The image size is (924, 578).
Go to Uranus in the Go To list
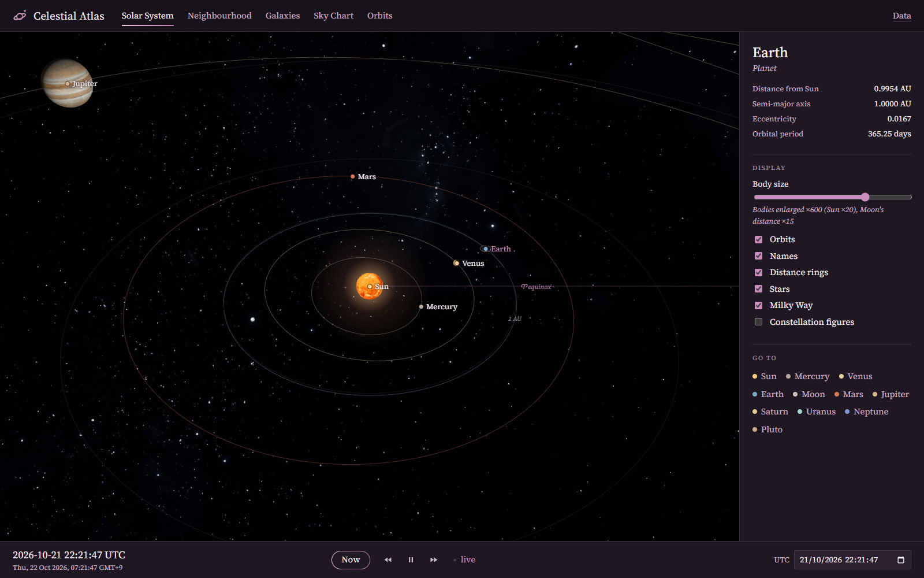[x=817, y=412]
